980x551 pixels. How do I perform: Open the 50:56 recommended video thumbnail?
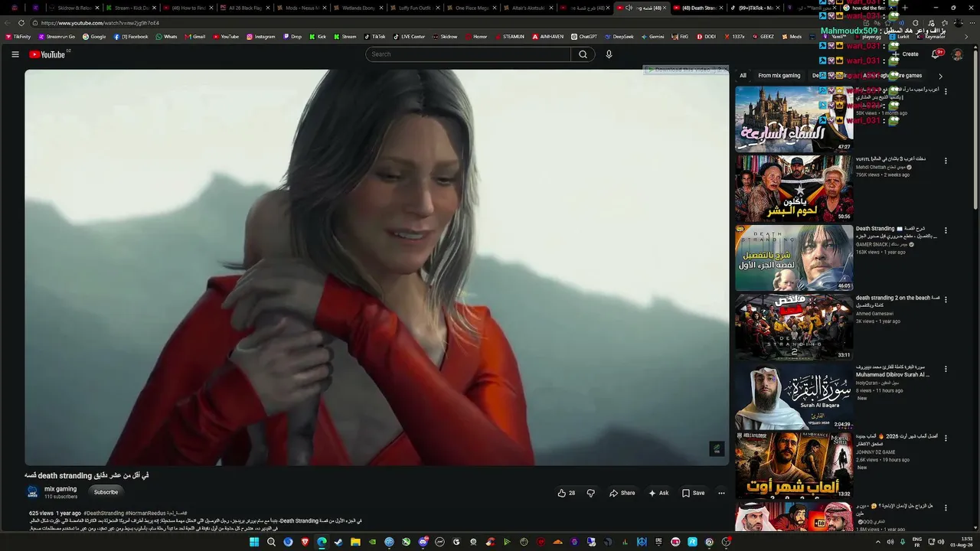(794, 188)
